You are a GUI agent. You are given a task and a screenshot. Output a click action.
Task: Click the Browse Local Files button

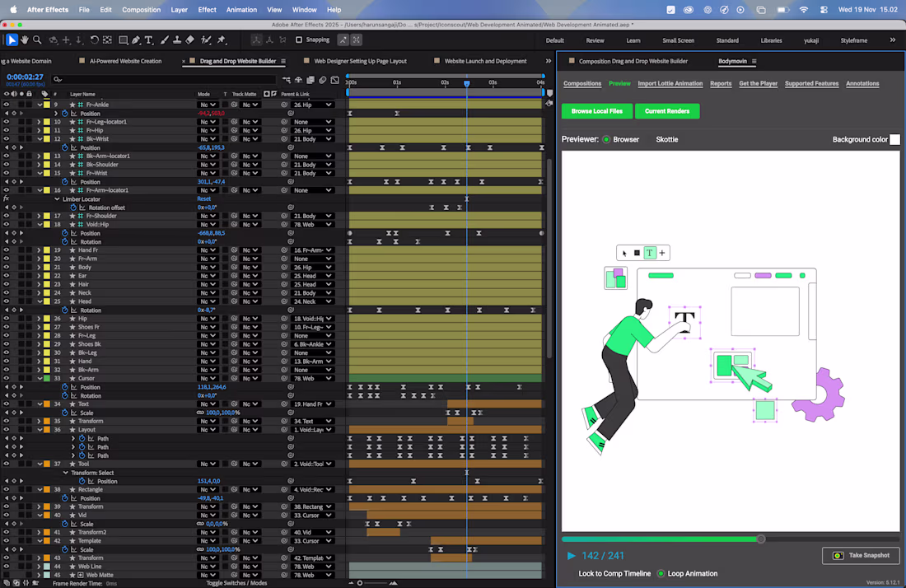[597, 111]
